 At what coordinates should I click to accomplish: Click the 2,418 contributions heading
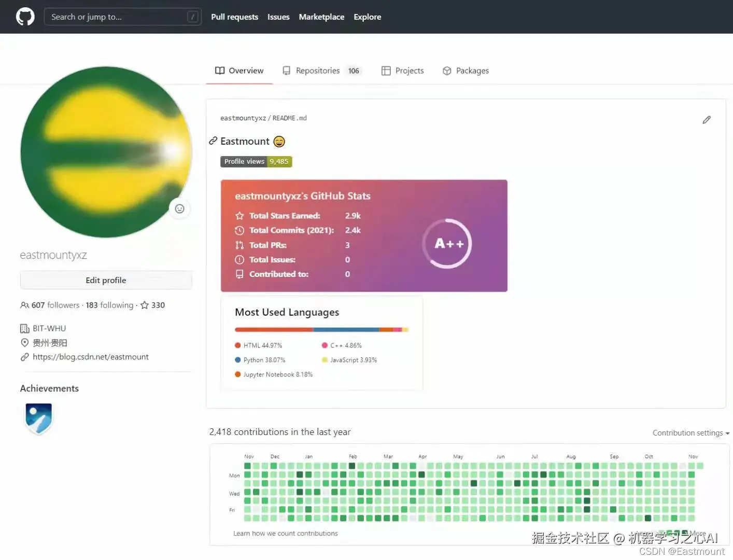click(280, 432)
